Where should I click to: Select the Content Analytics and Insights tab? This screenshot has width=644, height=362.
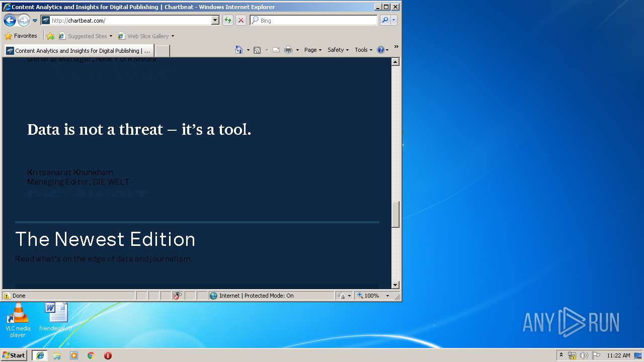(x=79, y=51)
